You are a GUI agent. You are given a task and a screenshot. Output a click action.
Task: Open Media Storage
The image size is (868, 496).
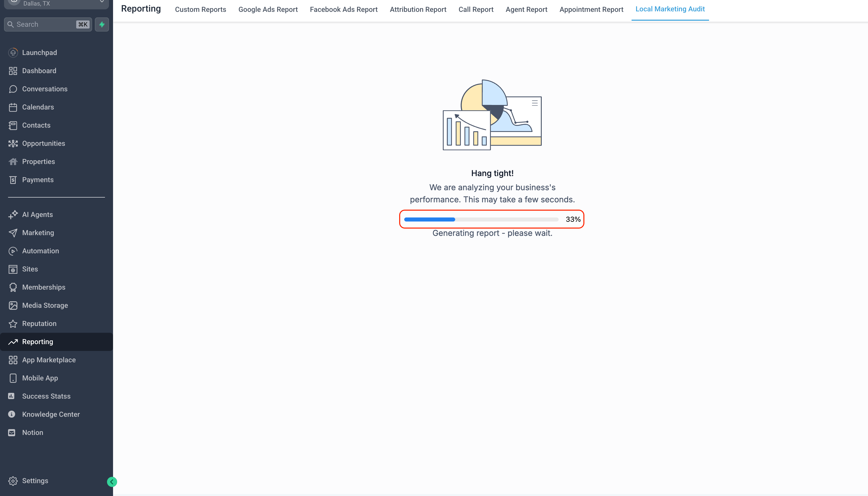tap(45, 305)
